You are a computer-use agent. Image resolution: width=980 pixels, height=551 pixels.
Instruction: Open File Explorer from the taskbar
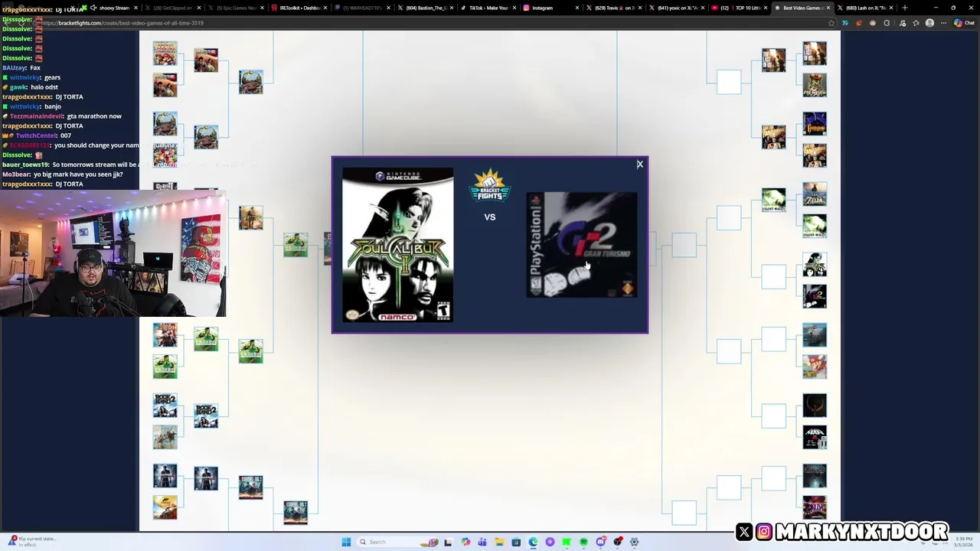click(x=499, y=542)
